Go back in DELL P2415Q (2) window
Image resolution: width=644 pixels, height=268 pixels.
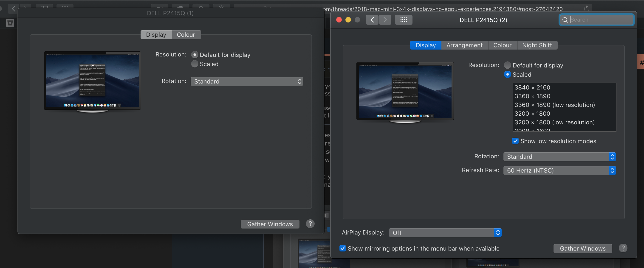tap(372, 20)
